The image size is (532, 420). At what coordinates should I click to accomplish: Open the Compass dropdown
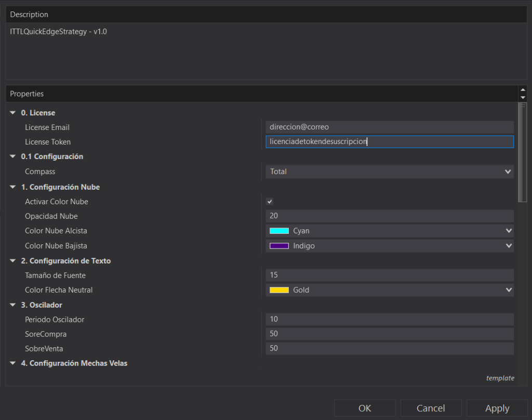point(389,172)
